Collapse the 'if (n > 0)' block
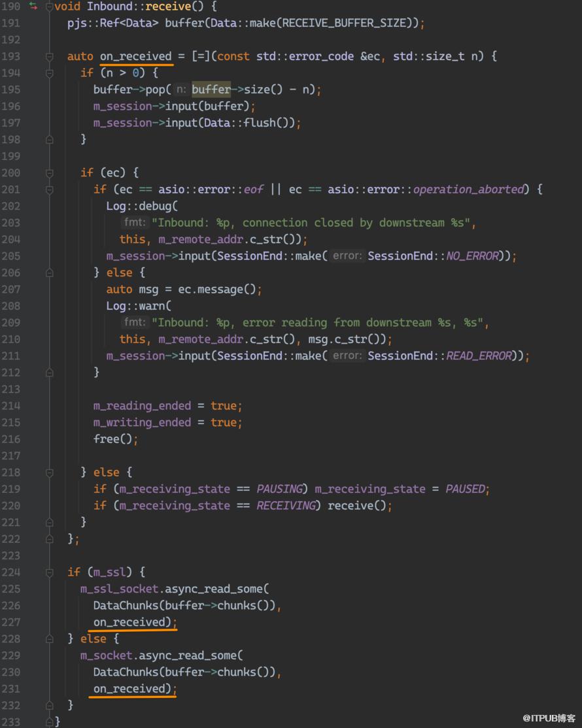This screenshot has width=582, height=728. click(49, 73)
